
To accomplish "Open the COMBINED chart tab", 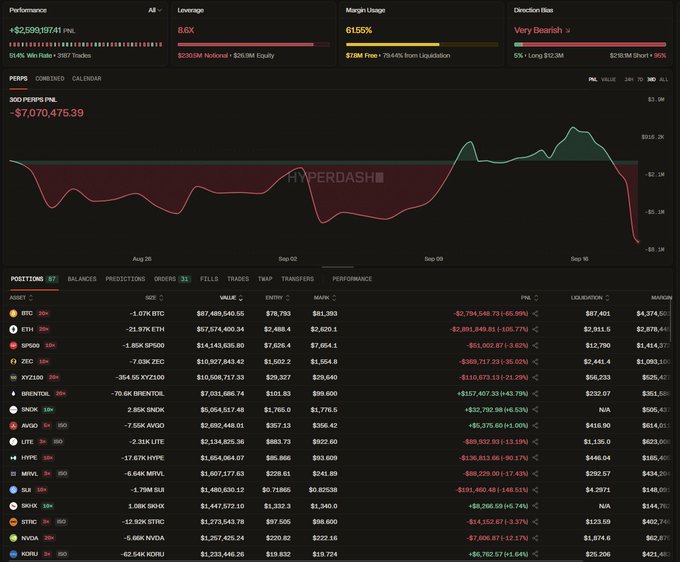I will tap(50, 78).
